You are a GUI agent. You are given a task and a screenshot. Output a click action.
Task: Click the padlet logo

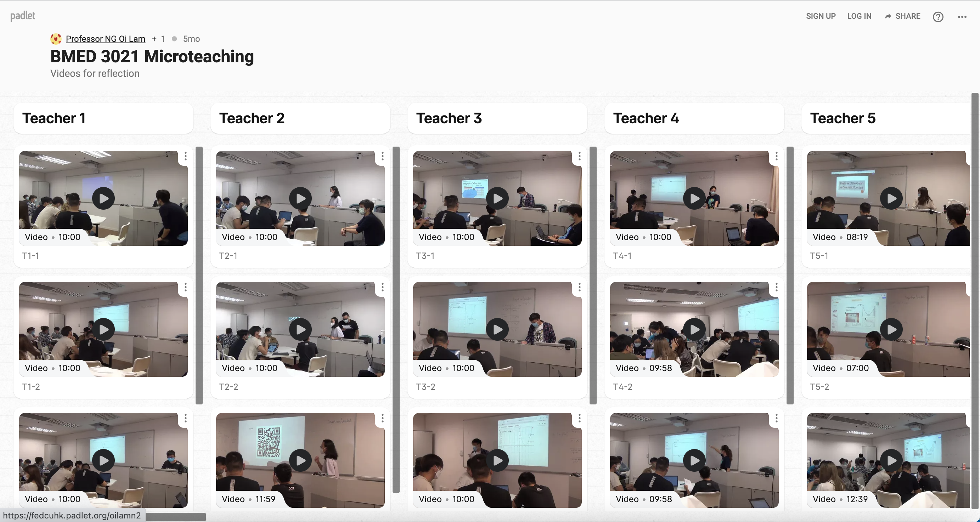click(22, 16)
